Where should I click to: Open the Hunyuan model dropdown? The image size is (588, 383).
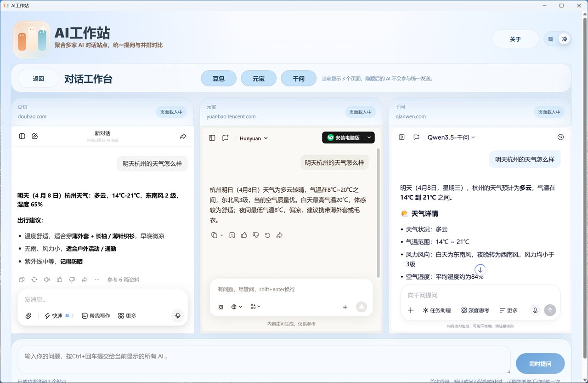point(253,138)
